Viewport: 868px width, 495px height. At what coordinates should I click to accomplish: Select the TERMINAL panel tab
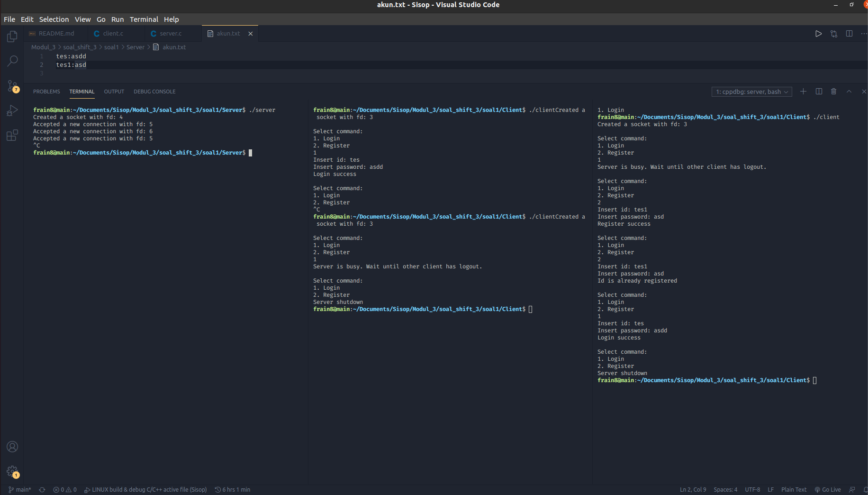[82, 92]
